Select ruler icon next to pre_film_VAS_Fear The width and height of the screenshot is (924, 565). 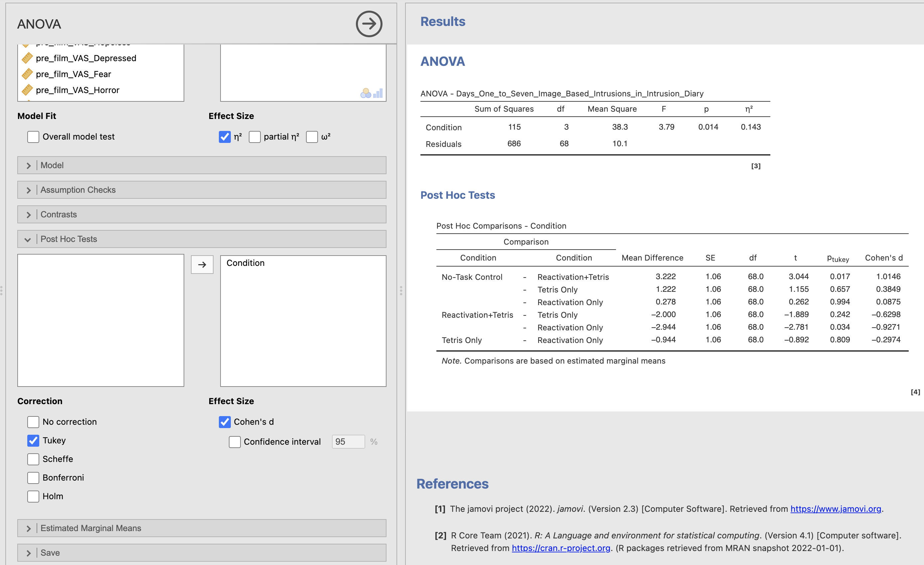27,74
